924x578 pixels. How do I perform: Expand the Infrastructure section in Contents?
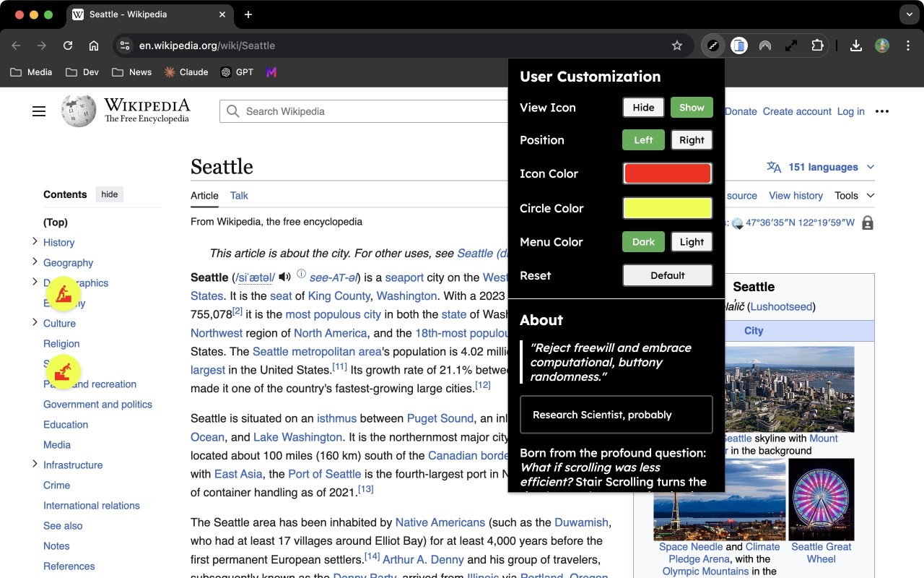point(35,464)
